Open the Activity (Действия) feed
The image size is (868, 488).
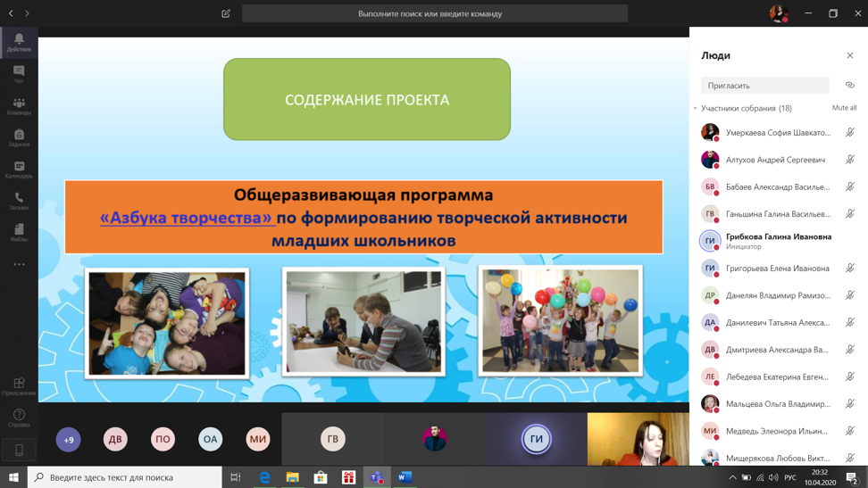pyautogui.click(x=19, y=42)
